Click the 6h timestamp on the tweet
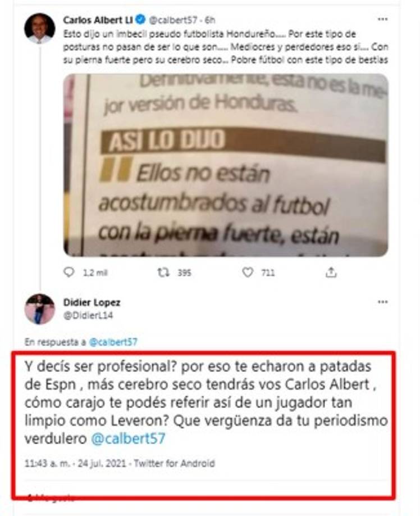The image size is (420, 516). (210, 20)
